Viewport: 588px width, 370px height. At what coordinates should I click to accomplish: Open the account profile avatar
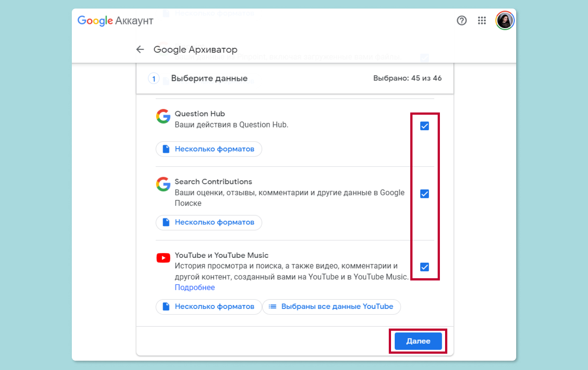click(x=505, y=21)
